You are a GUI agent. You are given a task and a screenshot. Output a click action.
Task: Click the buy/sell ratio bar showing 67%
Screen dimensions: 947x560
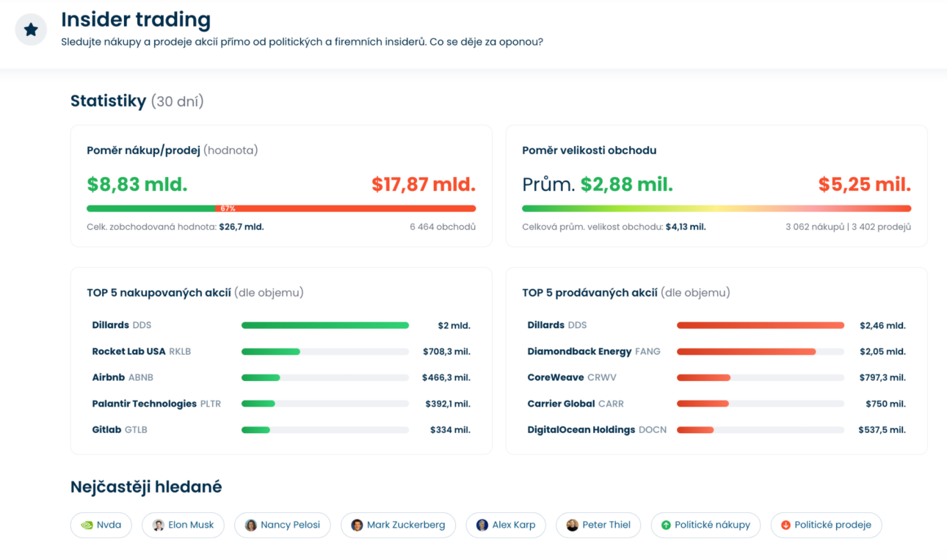[281, 208]
